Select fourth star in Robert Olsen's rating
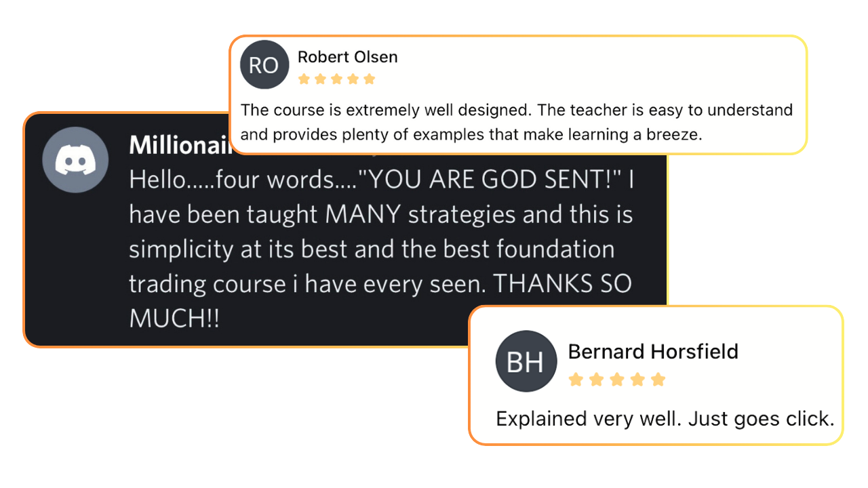The width and height of the screenshot is (868, 488). tap(353, 79)
